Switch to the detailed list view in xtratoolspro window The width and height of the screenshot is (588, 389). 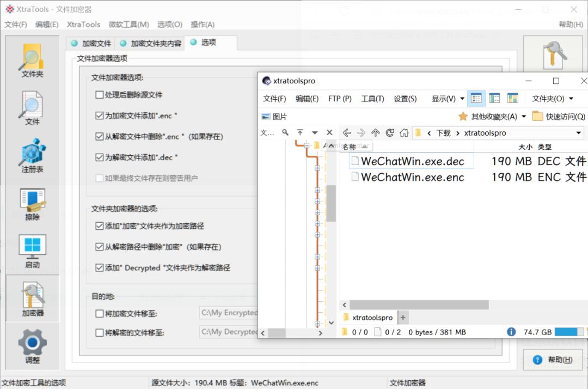(476, 98)
